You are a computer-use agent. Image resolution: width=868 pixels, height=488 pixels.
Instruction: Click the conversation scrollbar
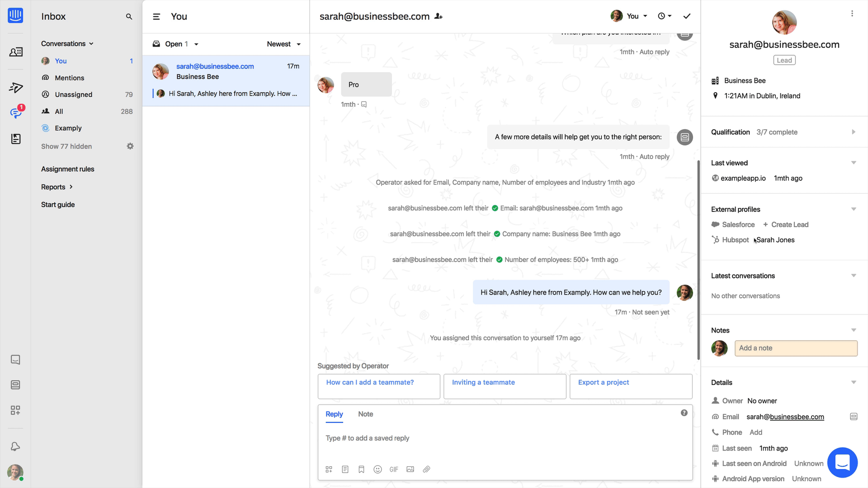pos(698,260)
